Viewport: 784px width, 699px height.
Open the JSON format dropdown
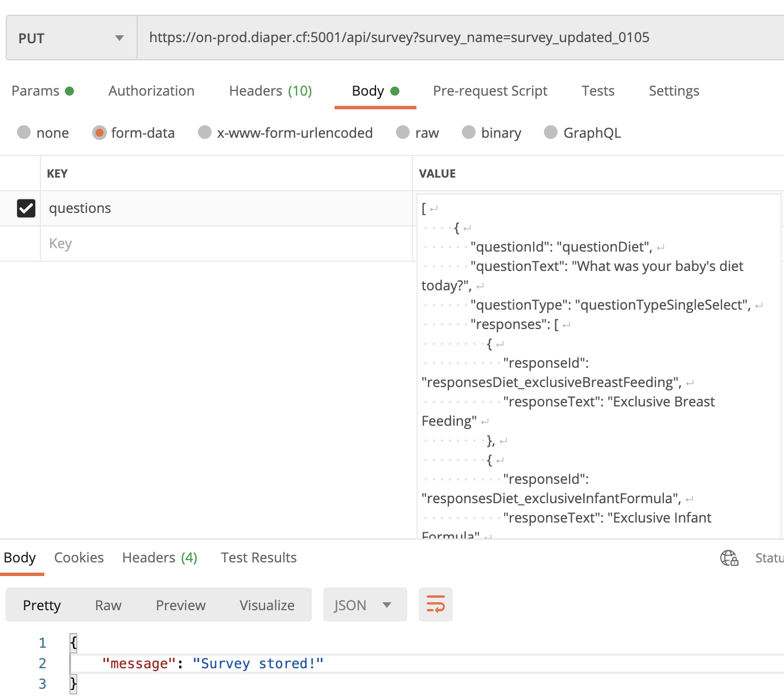coord(365,605)
